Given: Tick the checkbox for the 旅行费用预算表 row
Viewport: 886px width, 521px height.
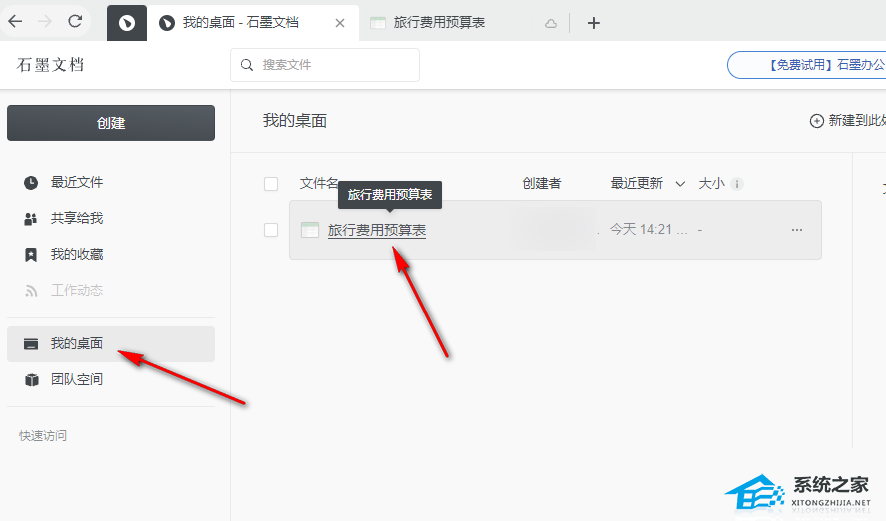Looking at the screenshot, I should tap(271, 230).
